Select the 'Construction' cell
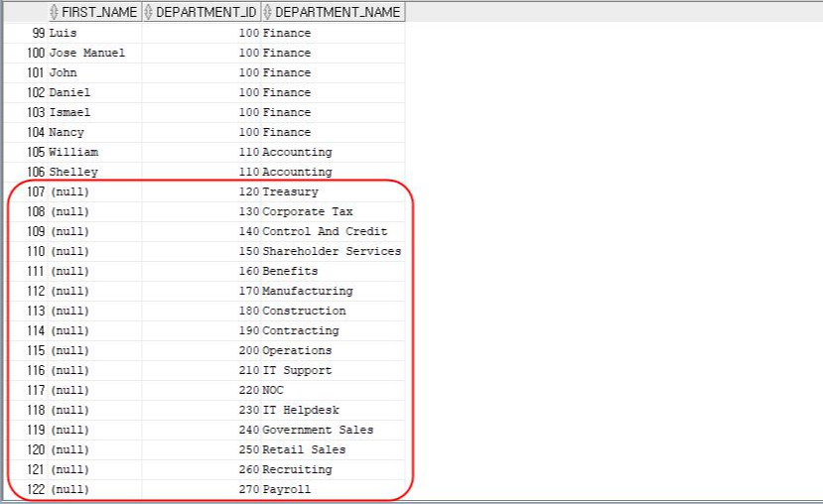Image resolution: width=823 pixels, height=504 pixels. click(333, 311)
